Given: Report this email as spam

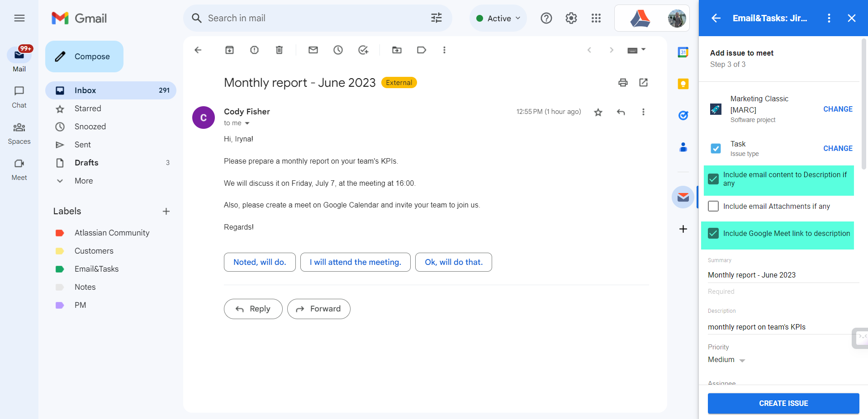Looking at the screenshot, I should point(254,50).
